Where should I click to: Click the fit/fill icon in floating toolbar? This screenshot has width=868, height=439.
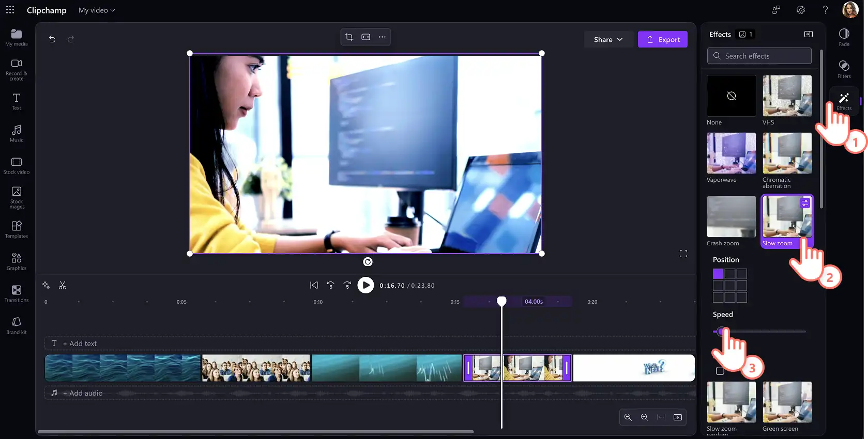click(366, 37)
